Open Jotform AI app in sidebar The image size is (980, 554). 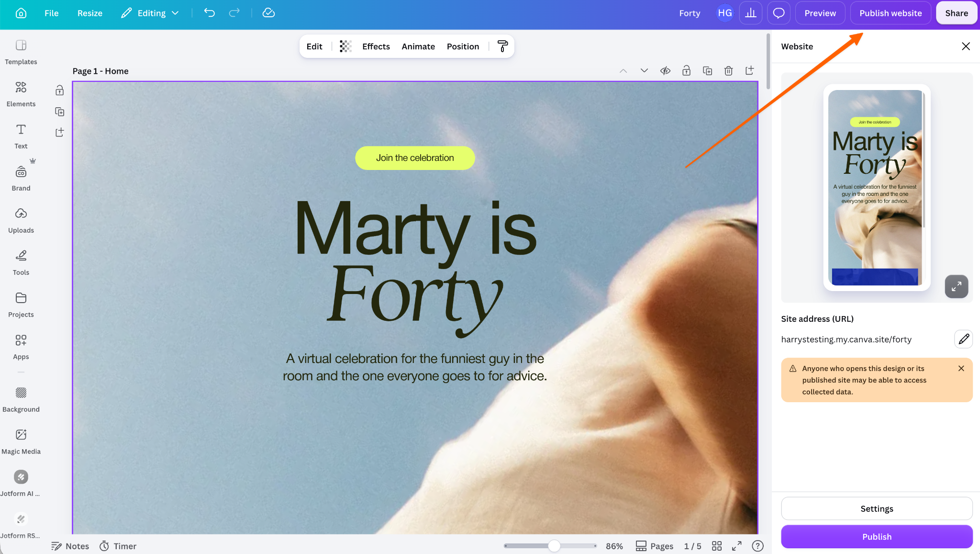(x=21, y=484)
